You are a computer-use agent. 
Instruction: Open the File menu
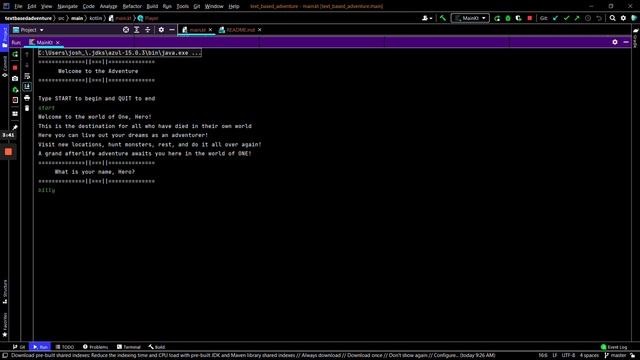pyautogui.click(x=18, y=6)
